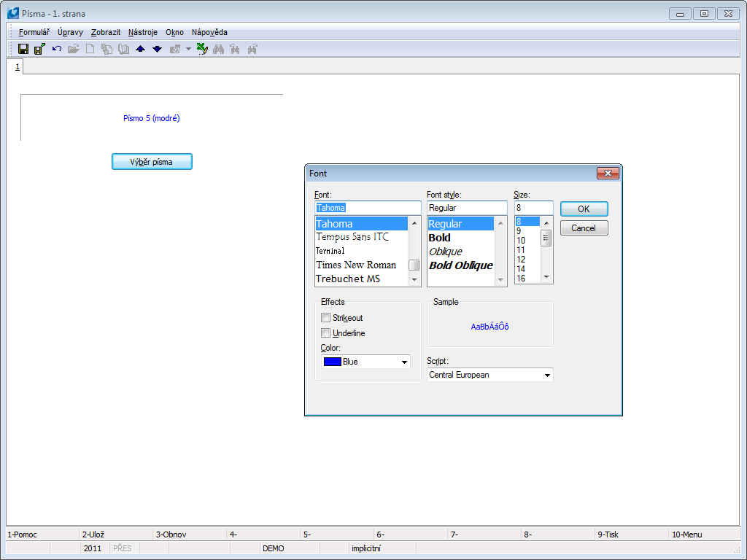Image resolution: width=747 pixels, height=560 pixels.
Task: Enable the Strikeout checkbox
Action: tap(326, 318)
